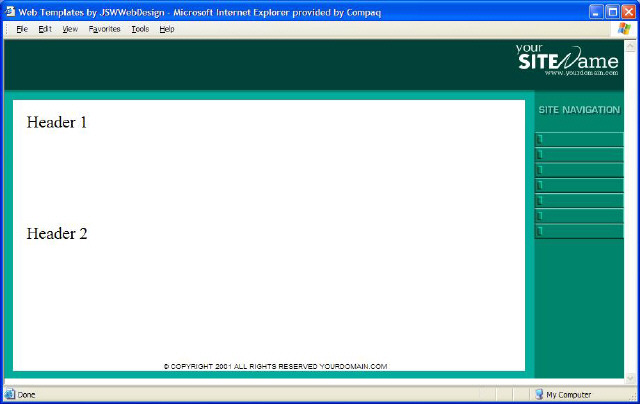Viewport: 640px width, 404px height.
Task: Open the Favorites menu
Action: point(104,29)
